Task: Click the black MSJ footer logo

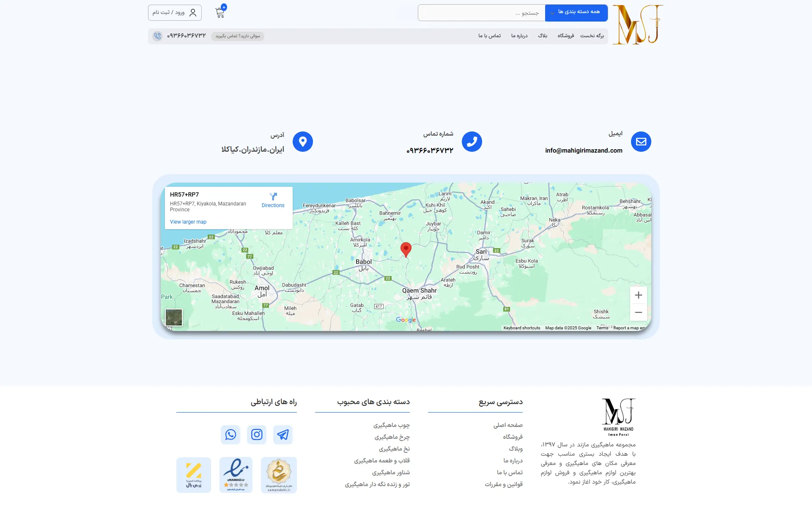Action: [618, 417]
